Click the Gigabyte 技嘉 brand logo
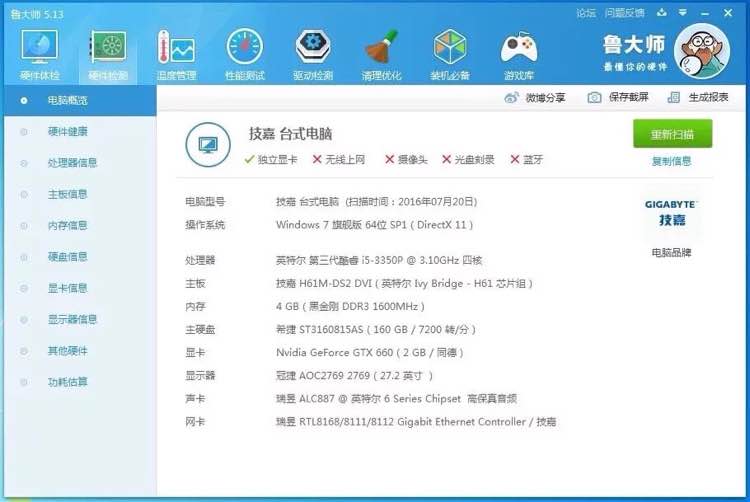 tap(672, 213)
